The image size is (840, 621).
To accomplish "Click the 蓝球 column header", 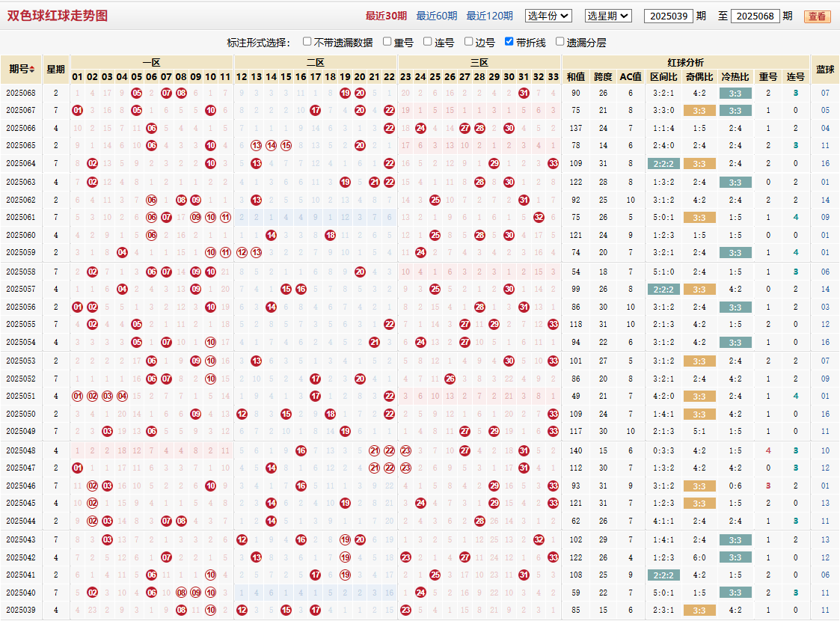I will point(825,69).
